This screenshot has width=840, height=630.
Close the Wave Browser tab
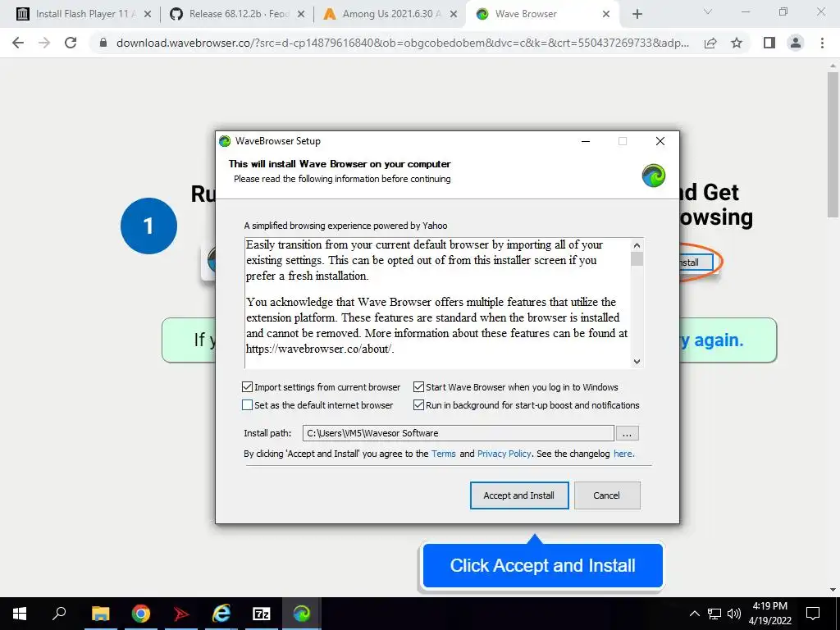coord(606,15)
